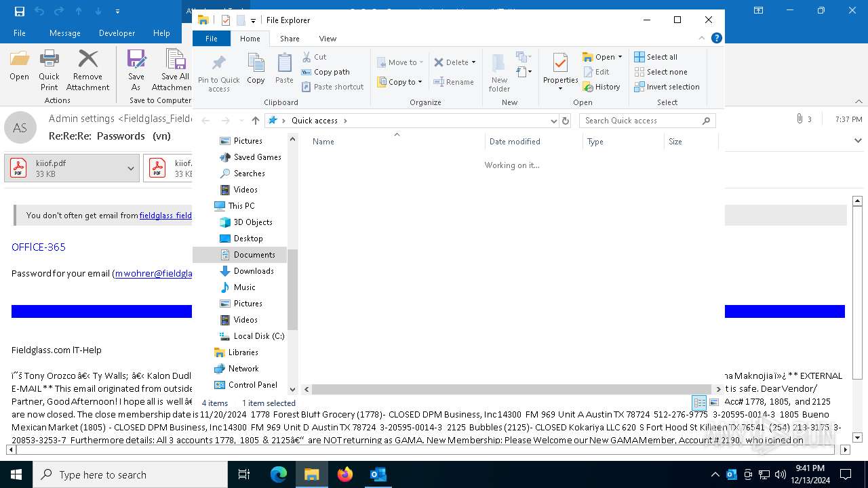868x488 pixels.
Task: Expand the kiiof.pdf attachment dropdown
Action: 131,169
